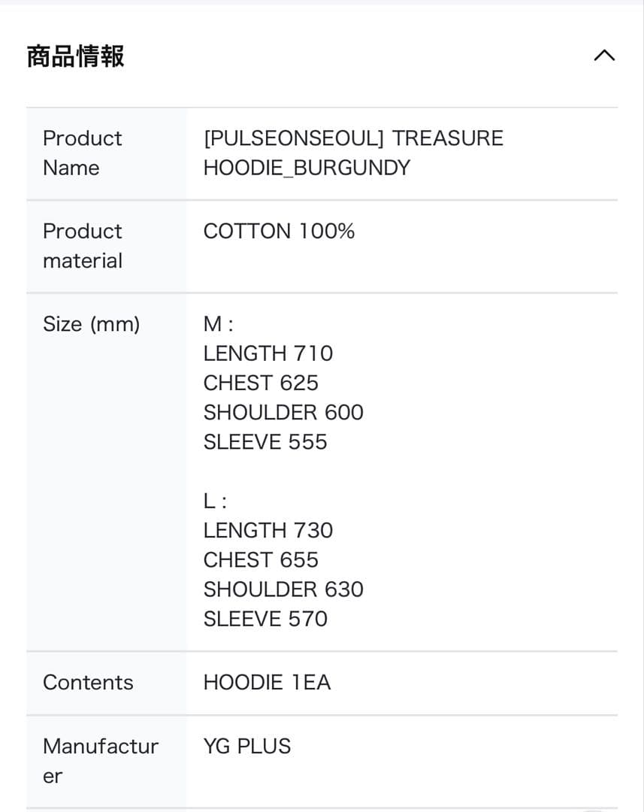Click the LENGTH 730 measurement under L size

pos(268,530)
